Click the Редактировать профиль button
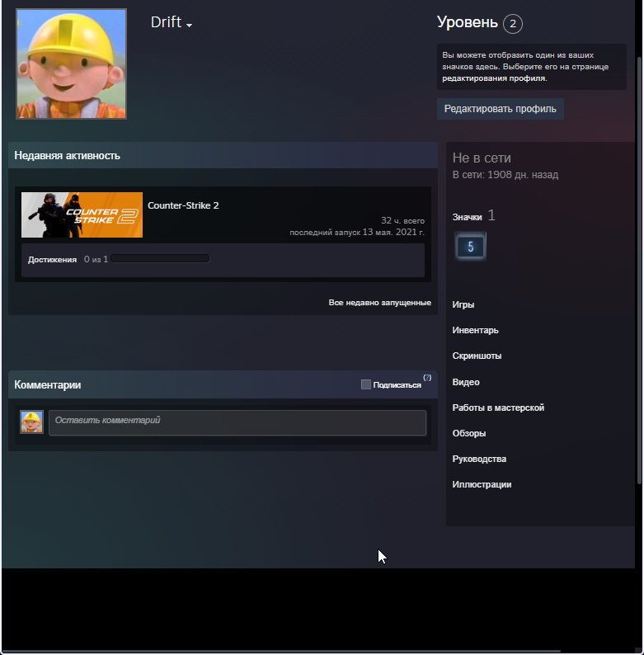The height and width of the screenshot is (655, 644). coord(501,109)
